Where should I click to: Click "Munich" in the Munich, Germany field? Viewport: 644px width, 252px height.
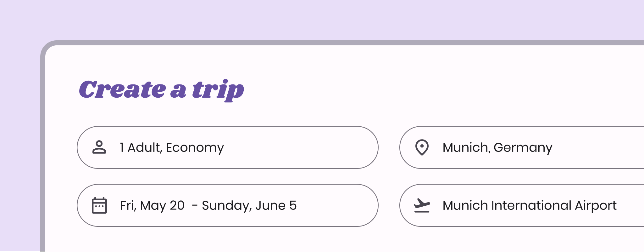click(x=465, y=147)
